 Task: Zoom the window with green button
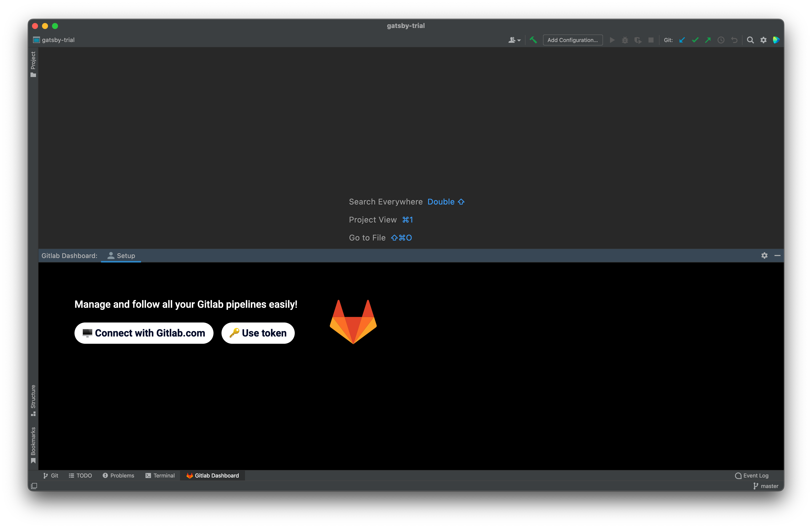55,26
